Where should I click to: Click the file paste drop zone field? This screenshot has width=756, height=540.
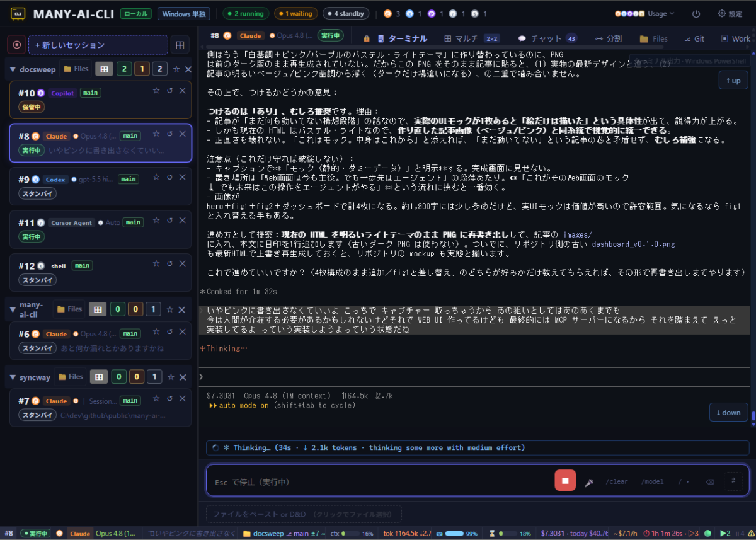(x=304, y=514)
